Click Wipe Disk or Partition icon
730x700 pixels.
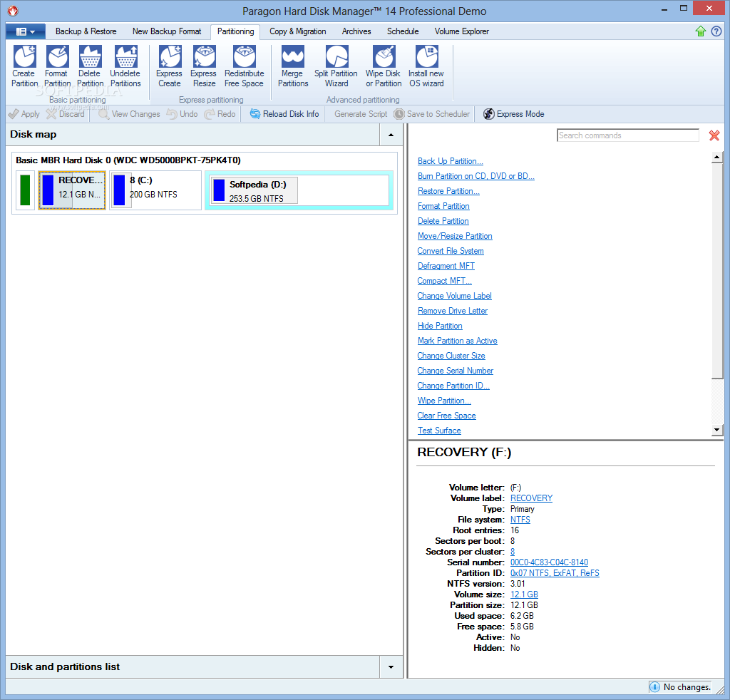384,66
